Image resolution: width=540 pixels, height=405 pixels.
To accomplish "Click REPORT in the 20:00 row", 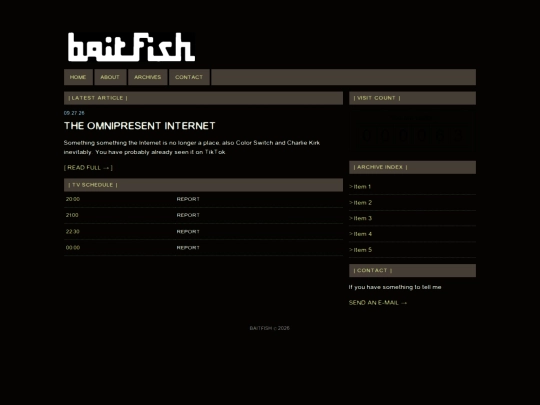I will 188,199.
